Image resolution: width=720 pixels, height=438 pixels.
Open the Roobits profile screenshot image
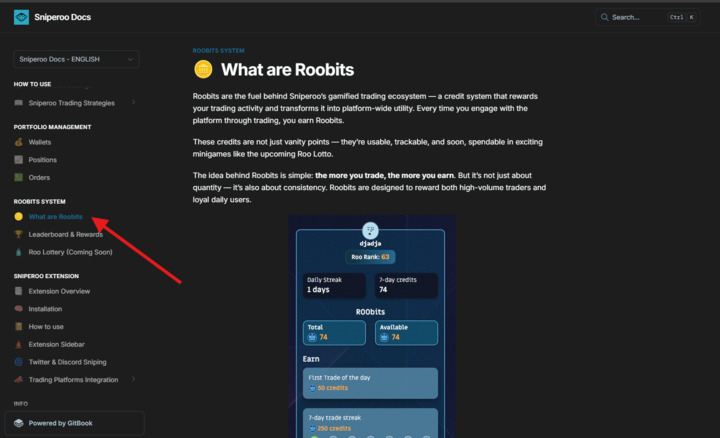pos(372,326)
